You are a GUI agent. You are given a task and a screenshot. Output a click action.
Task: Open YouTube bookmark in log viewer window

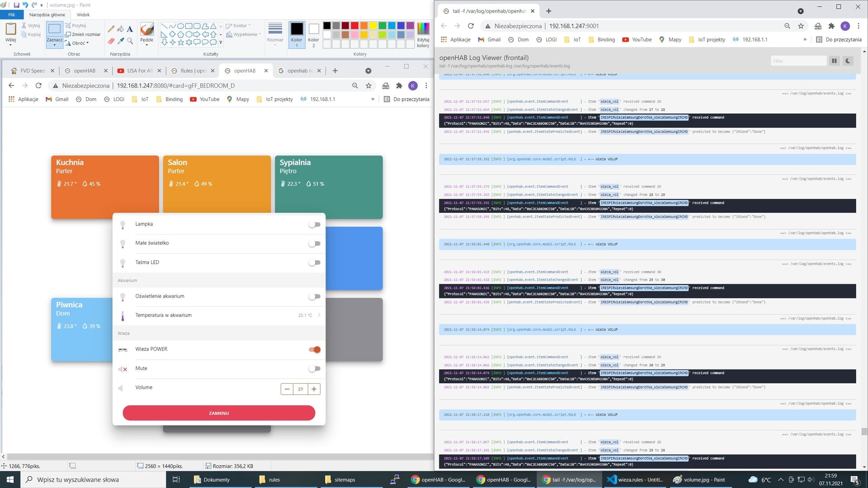[637, 39]
